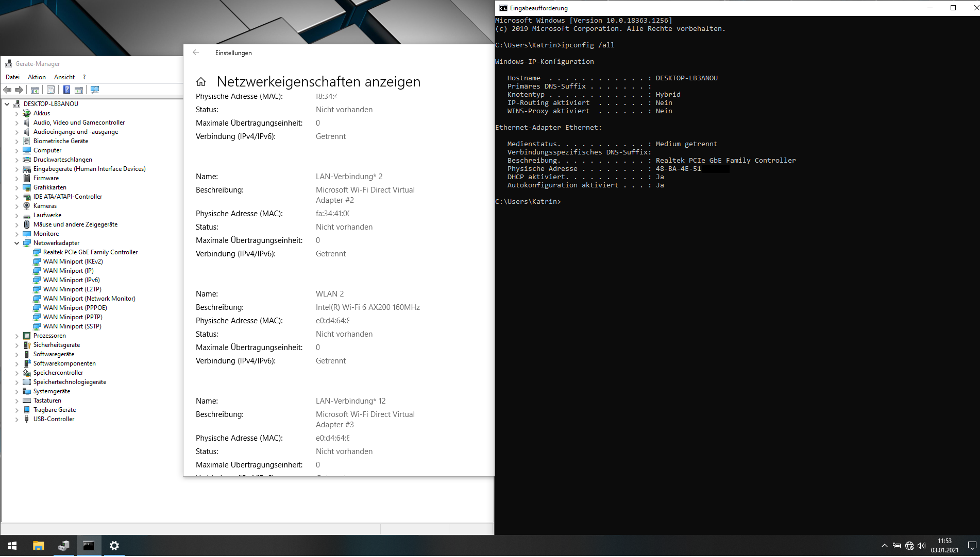Click the Tastaturen category icon

pyautogui.click(x=27, y=401)
